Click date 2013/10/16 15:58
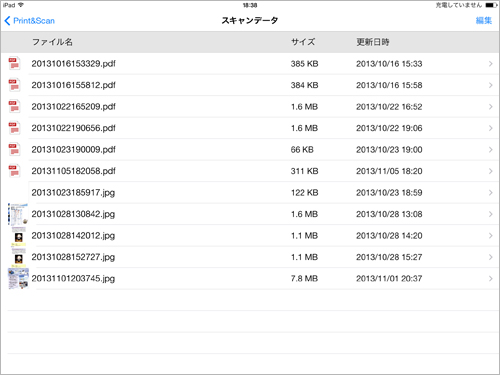500x375 pixels. tap(389, 85)
